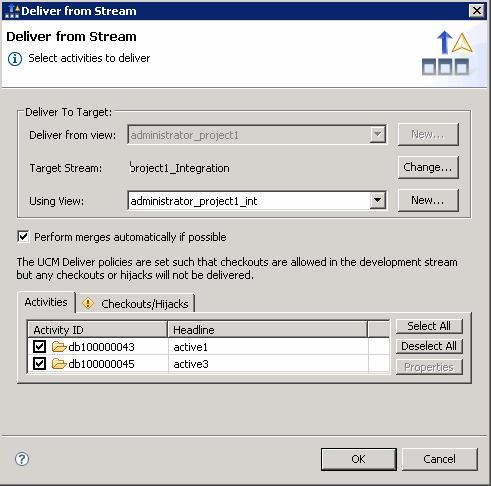The width and height of the screenshot is (491, 486).
Task: Toggle Perform merges automatically if possible
Action: 23,237
